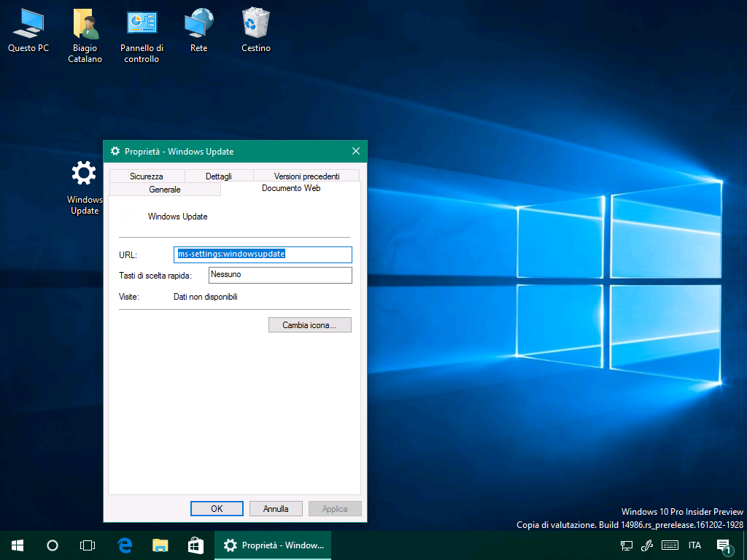Click the Applica button
This screenshot has width=747, height=560.
click(335, 508)
